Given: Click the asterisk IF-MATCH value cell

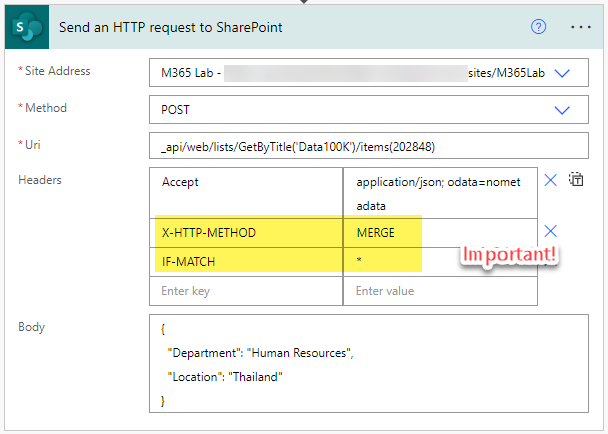Looking at the screenshot, I should click(x=440, y=262).
